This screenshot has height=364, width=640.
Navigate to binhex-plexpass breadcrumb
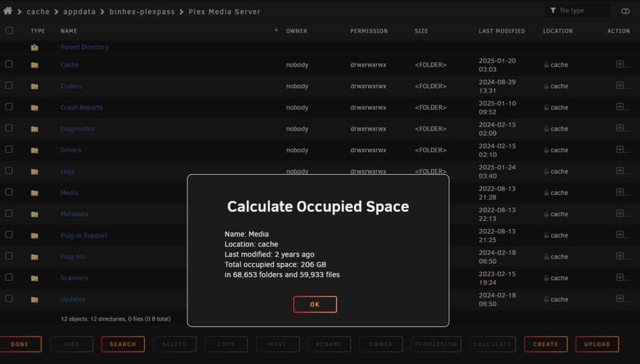(x=142, y=12)
